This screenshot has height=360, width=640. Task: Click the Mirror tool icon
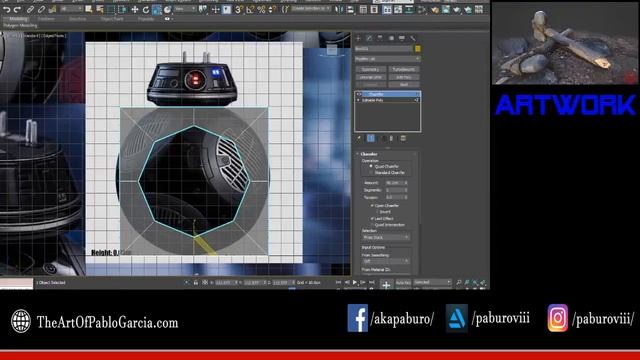(x=339, y=9)
